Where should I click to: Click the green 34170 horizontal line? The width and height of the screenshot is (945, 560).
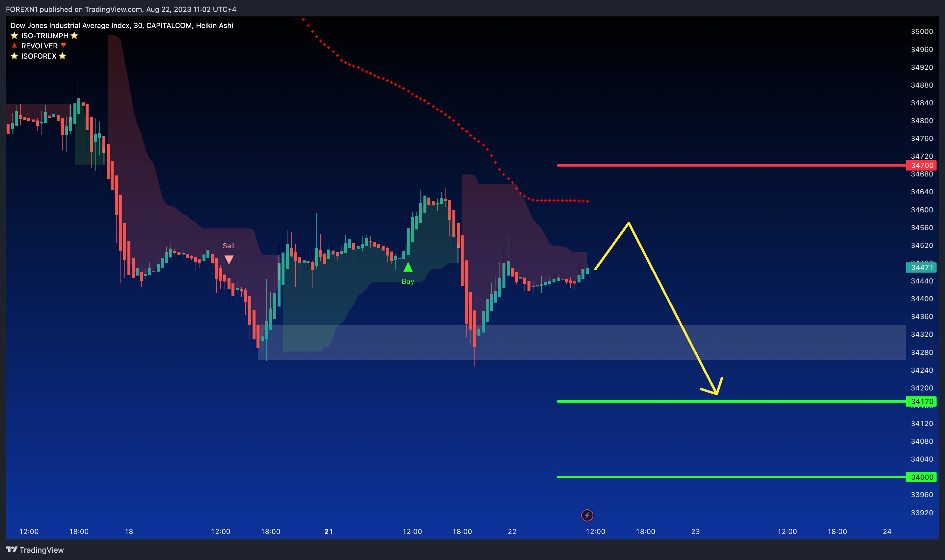(731, 402)
